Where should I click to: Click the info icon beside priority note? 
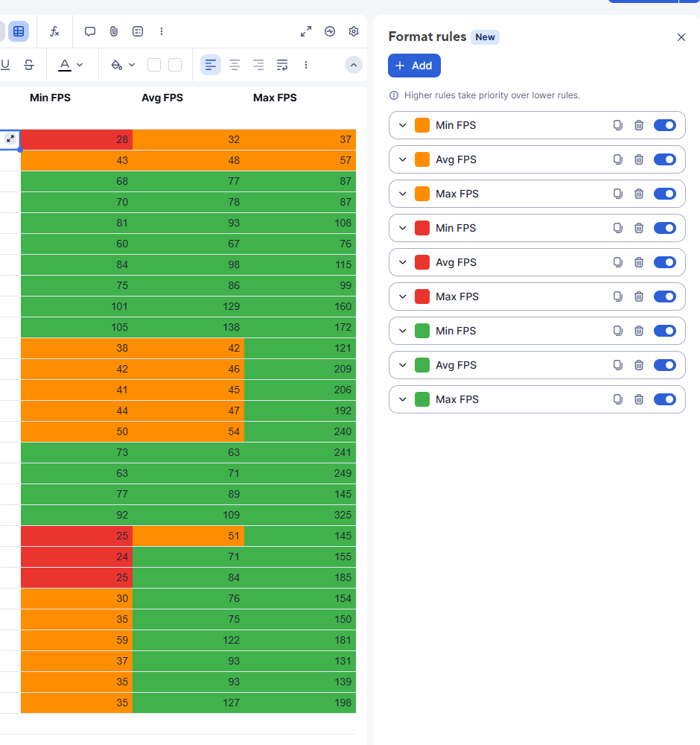394,95
